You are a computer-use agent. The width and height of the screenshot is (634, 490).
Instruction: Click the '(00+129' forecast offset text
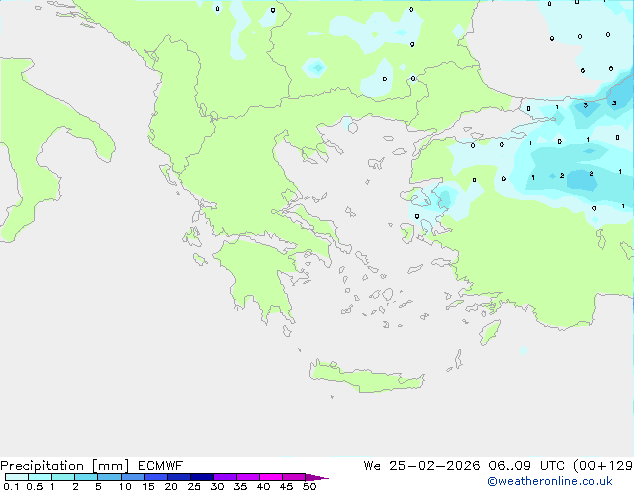pyautogui.click(x=603, y=466)
